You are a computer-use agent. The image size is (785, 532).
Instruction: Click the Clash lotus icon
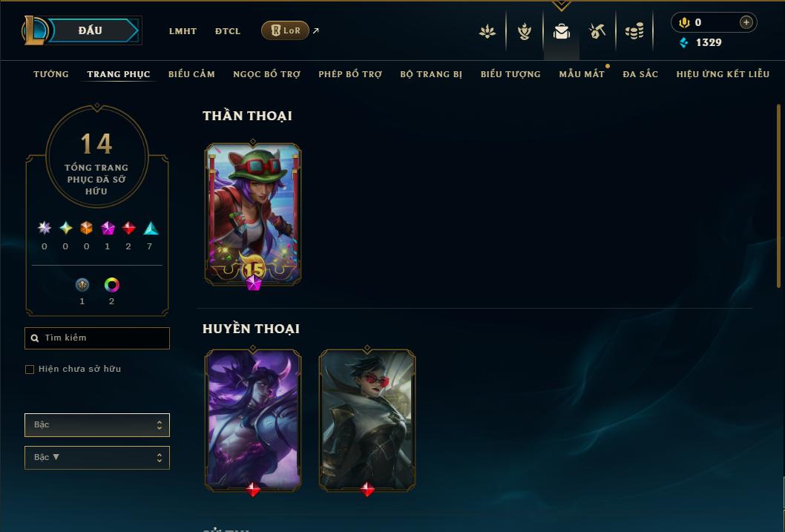(x=487, y=31)
